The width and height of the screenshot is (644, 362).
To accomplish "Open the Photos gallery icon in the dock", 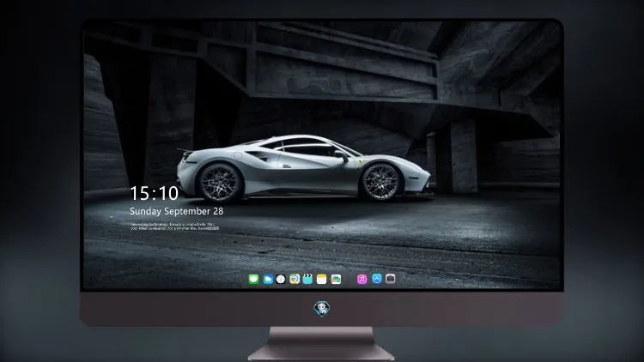I will coord(336,279).
